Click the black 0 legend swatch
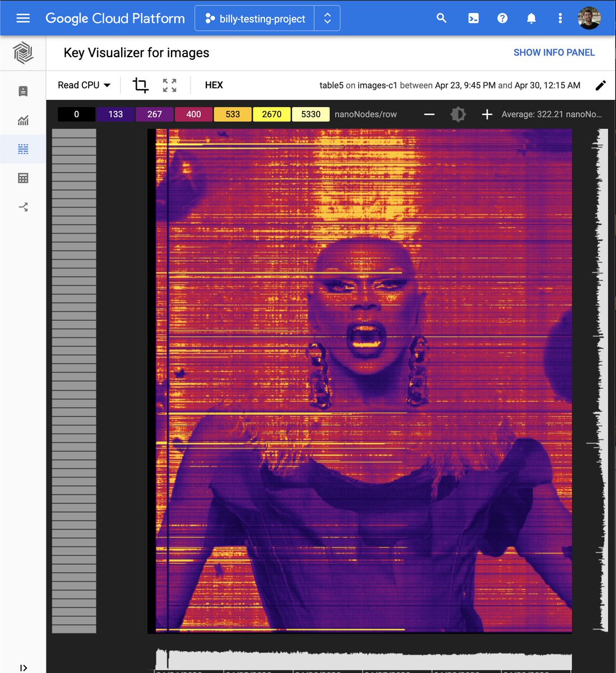 click(76, 114)
